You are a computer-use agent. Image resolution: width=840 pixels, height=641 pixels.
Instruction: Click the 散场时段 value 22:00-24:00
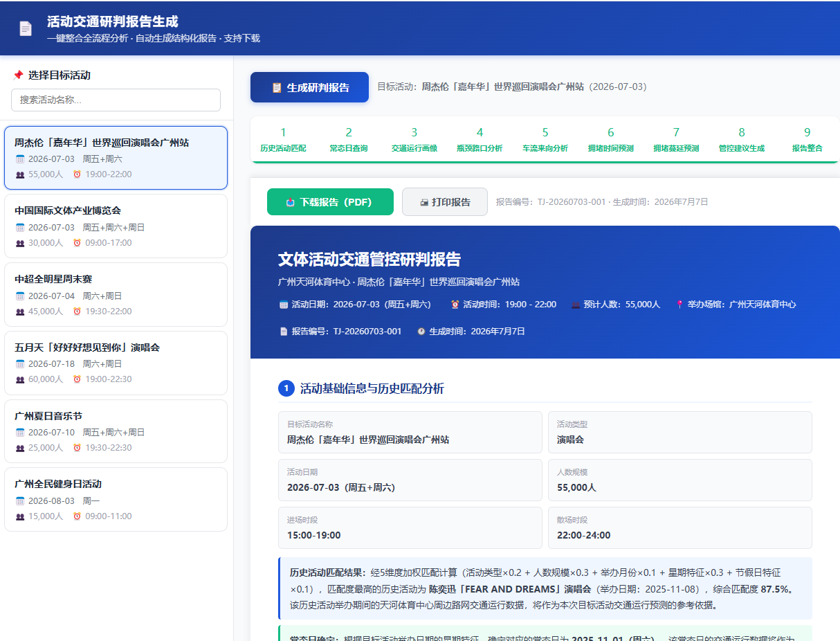[583, 535]
